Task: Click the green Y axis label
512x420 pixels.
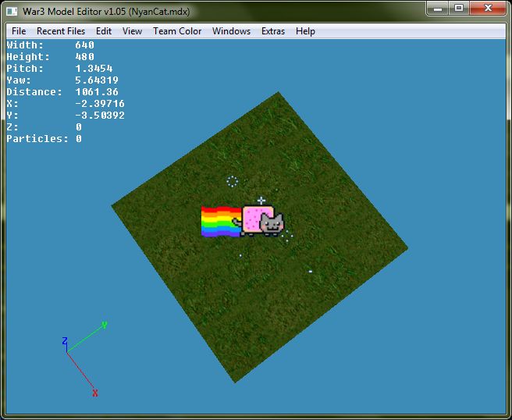Action: click(x=105, y=325)
